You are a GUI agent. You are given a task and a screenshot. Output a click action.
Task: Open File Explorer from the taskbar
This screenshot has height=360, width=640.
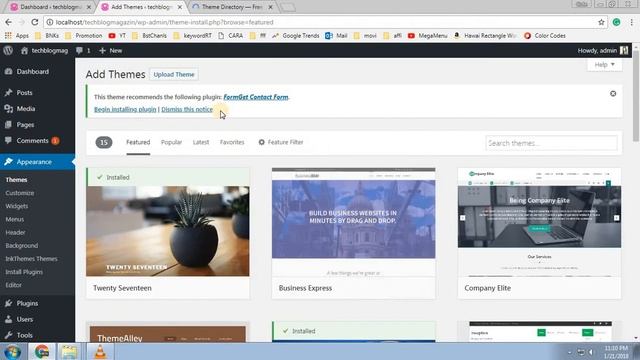coord(69,351)
